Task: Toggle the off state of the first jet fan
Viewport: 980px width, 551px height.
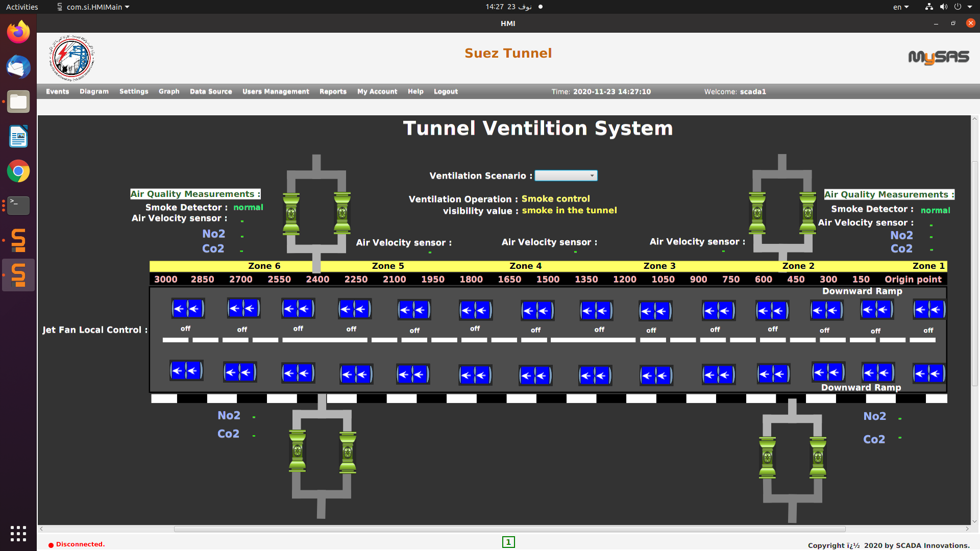Action: 185,329
